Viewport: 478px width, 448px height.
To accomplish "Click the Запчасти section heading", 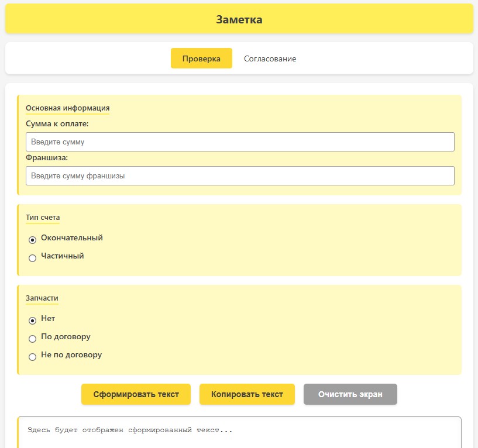I will tap(42, 298).
